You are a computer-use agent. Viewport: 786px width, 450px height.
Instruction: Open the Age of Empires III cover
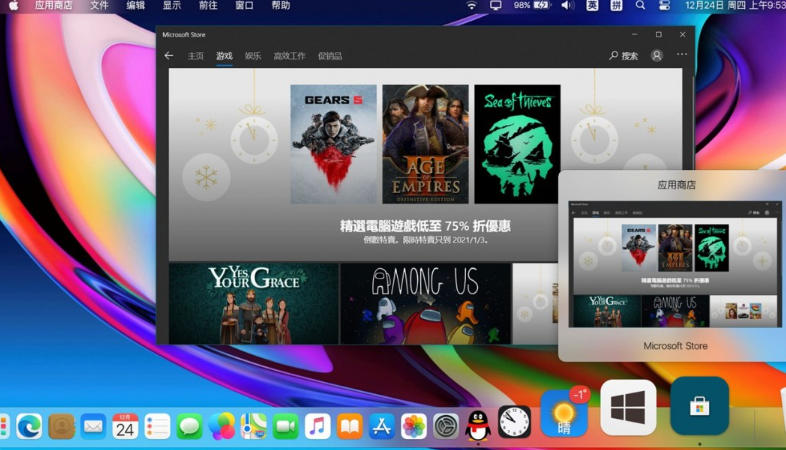425,144
